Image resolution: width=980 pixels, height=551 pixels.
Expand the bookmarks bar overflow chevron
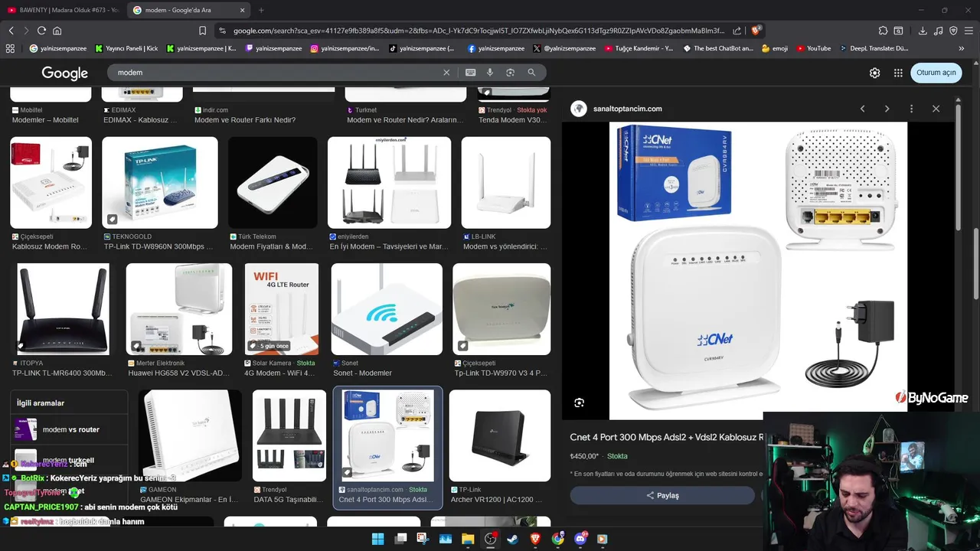pos(962,48)
